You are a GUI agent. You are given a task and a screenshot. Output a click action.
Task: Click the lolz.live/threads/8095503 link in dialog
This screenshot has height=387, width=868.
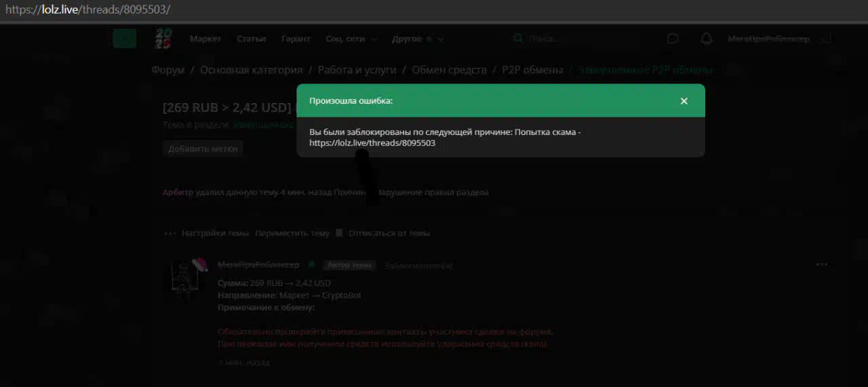(x=372, y=144)
